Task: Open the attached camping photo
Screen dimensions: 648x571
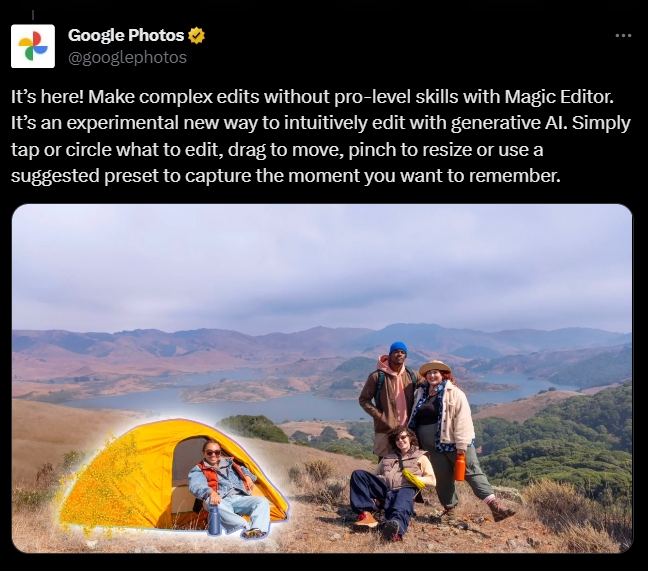Action: 322,378
